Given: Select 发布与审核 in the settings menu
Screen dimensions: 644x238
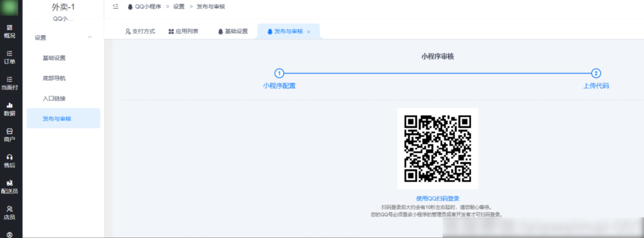Looking at the screenshot, I should (x=64, y=119).
